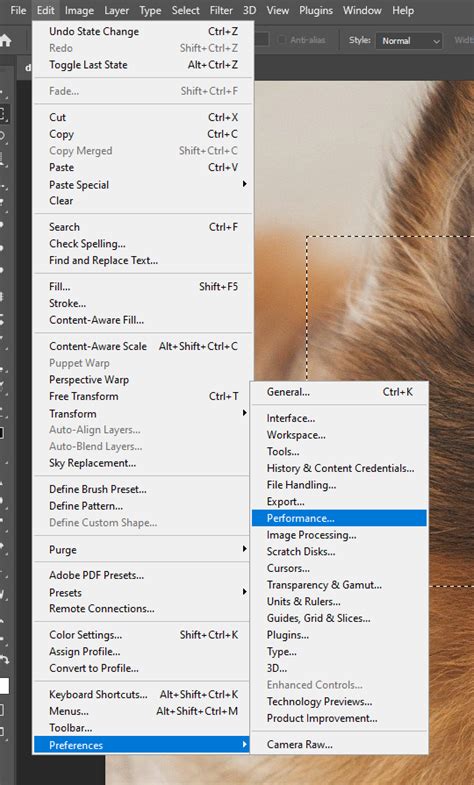Expand the Presets submenu
The width and height of the screenshot is (474, 785).
pos(143,592)
